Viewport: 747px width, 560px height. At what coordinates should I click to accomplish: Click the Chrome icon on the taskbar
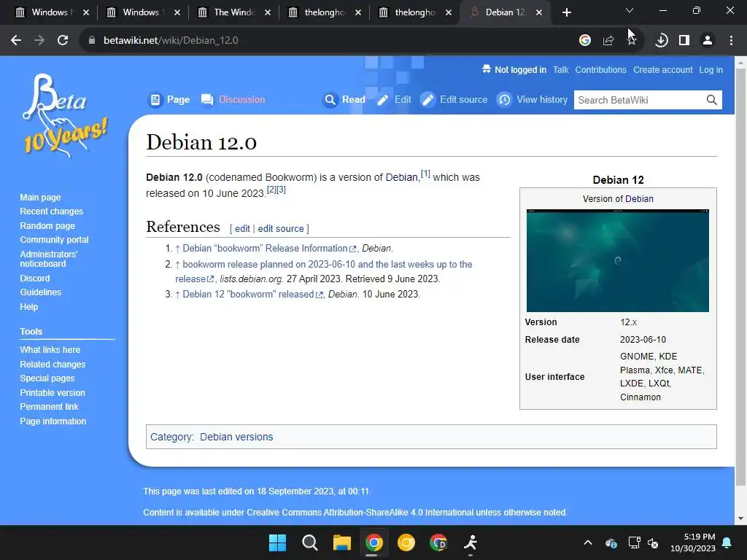pos(374,542)
